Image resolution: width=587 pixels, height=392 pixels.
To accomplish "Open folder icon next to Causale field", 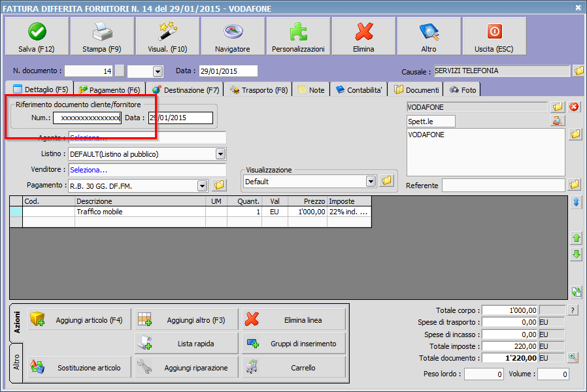I will tap(579, 71).
